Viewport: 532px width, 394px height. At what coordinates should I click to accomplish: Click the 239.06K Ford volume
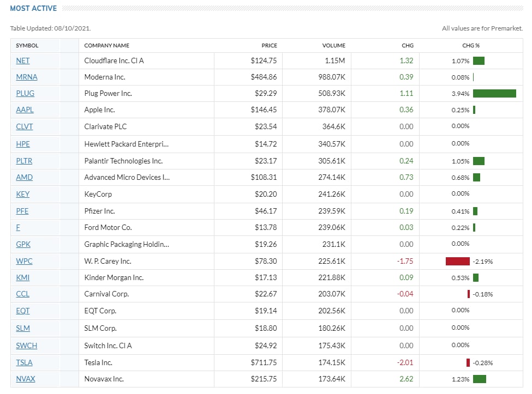pyautogui.click(x=332, y=227)
